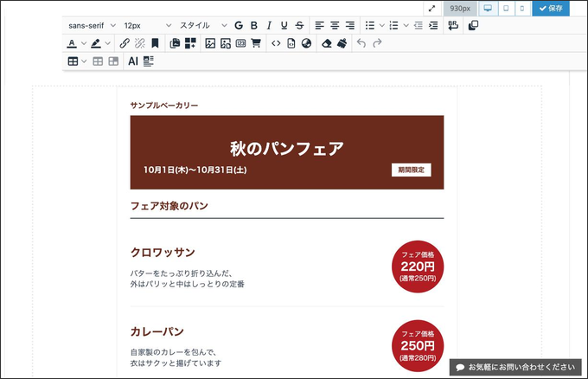588x379 pixels.
Task: Click the format painter brush icon
Action: (342, 43)
